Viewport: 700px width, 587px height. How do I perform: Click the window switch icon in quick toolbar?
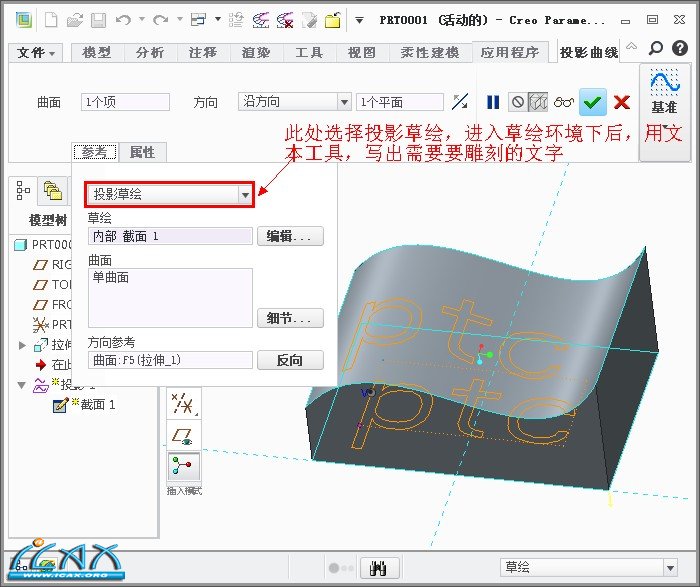point(198,20)
